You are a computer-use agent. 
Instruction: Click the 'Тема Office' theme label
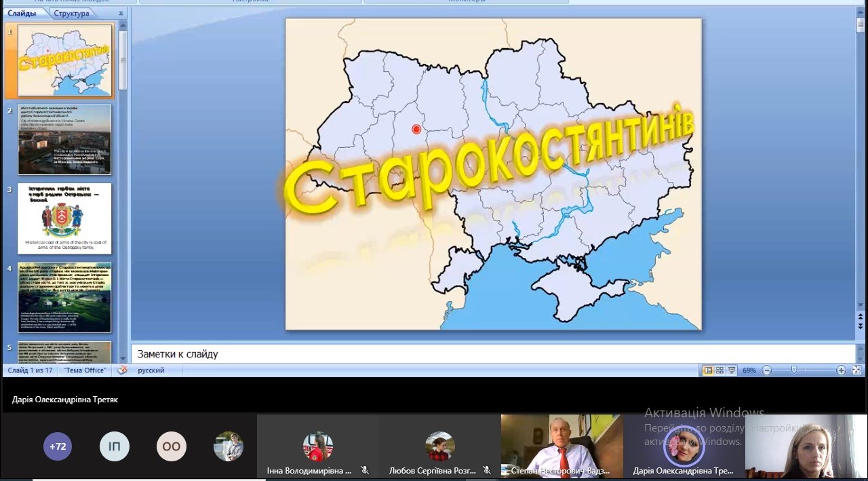point(85,370)
